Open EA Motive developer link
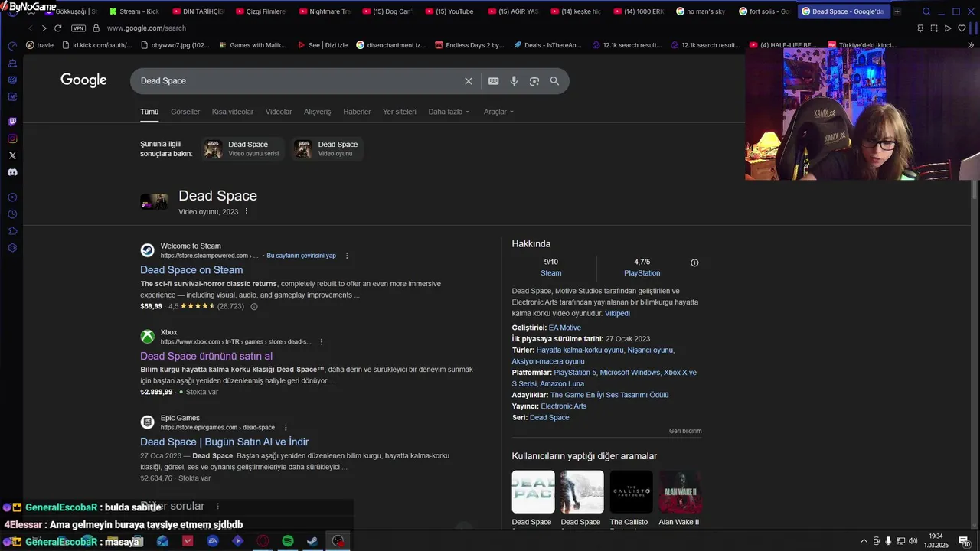Image resolution: width=980 pixels, height=551 pixels. pos(565,328)
